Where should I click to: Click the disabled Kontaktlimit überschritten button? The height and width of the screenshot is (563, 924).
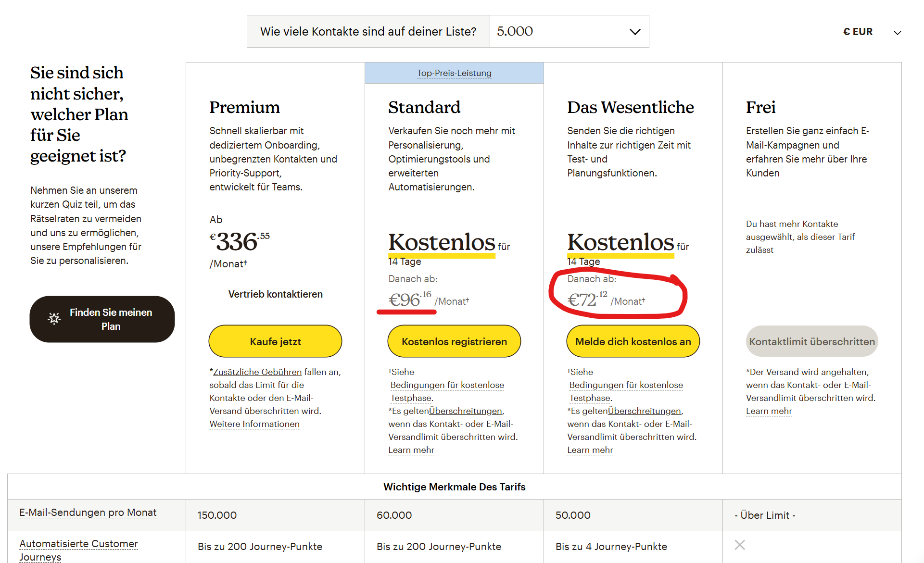click(x=812, y=341)
